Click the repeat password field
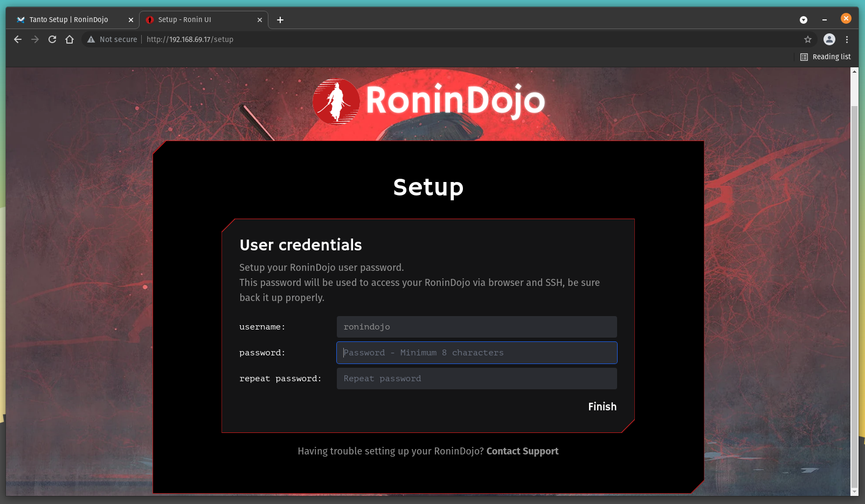865x504 pixels. click(477, 379)
